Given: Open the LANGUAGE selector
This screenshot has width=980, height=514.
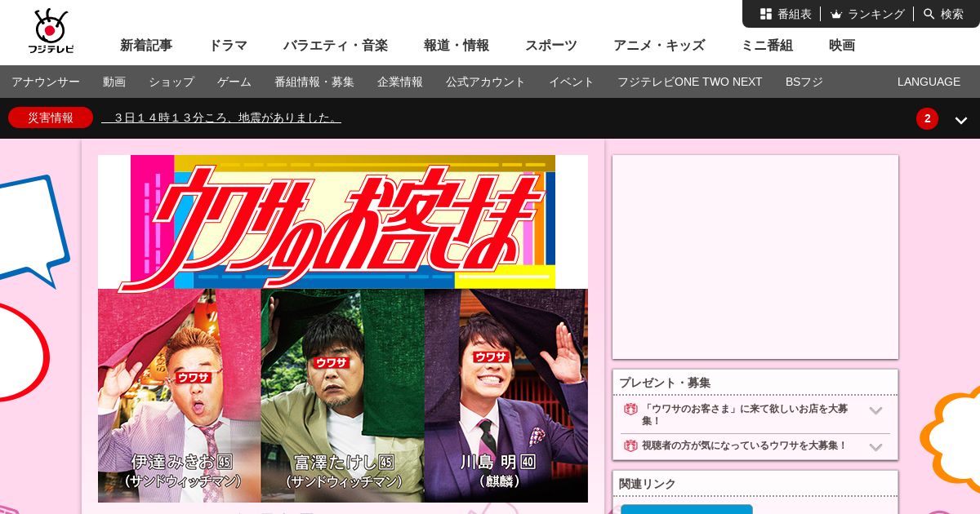Looking at the screenshot, I should coord(929,82).
